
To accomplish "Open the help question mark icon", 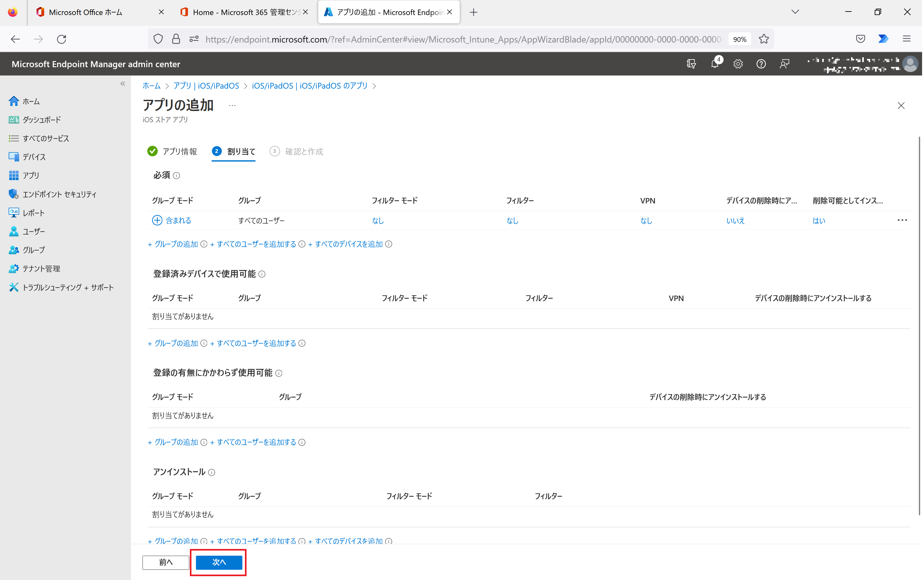I will coord(761,64).
